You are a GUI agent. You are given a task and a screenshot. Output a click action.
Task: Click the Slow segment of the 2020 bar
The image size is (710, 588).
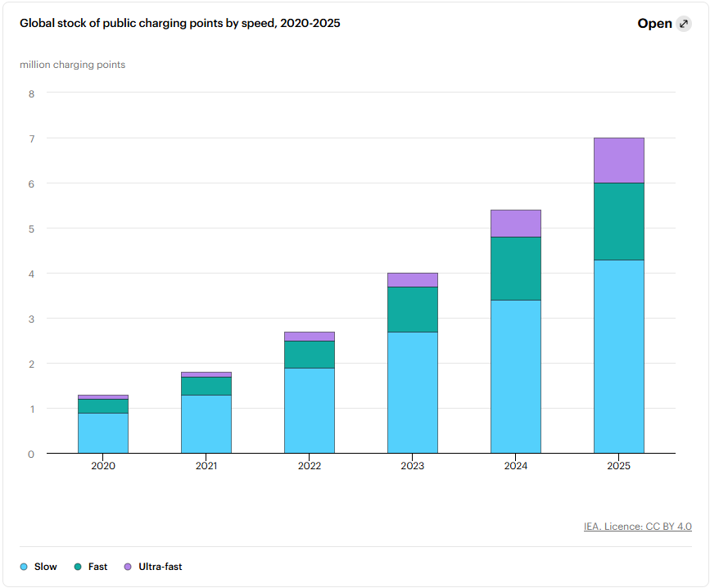tap(103, 433)
